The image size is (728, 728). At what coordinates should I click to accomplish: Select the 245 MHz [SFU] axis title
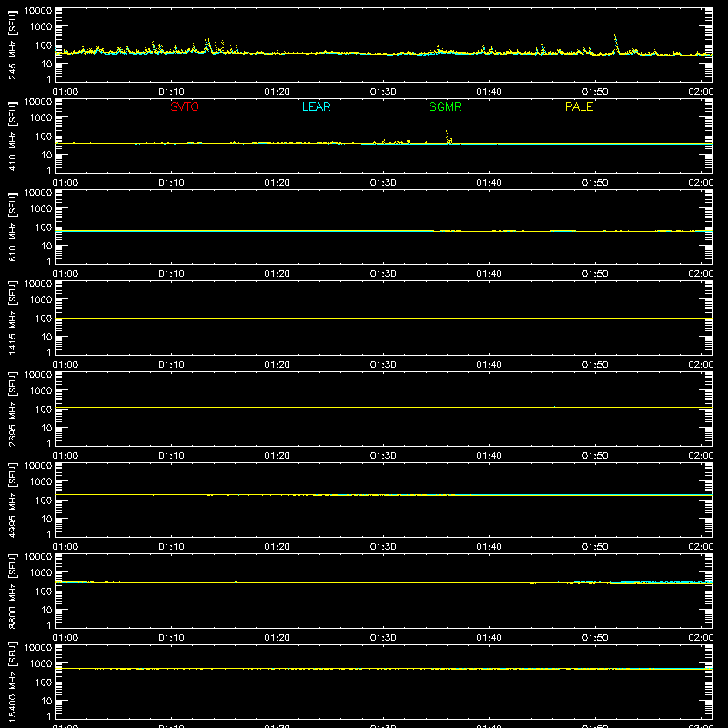click(x=12, y=45)
